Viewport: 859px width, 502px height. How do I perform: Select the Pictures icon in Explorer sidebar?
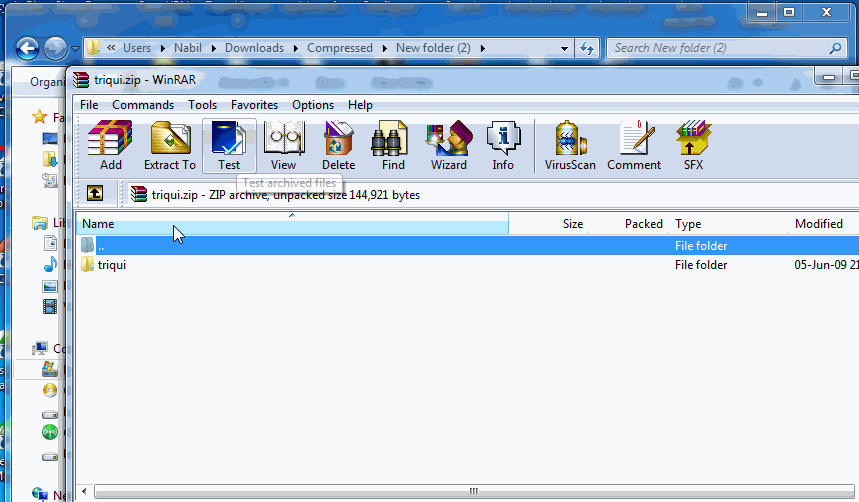click(x=50, y=286)
